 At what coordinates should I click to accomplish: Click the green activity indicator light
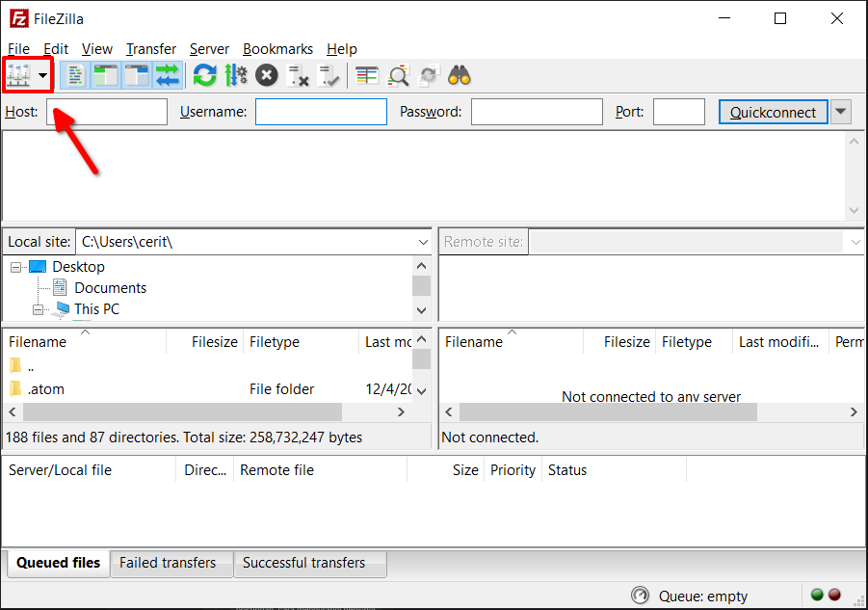(817, 595)
